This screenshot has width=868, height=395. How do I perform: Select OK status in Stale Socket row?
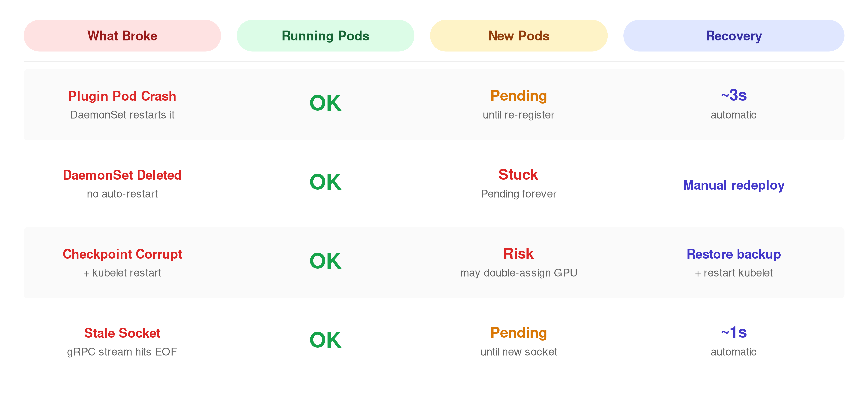tap(325, 340)
